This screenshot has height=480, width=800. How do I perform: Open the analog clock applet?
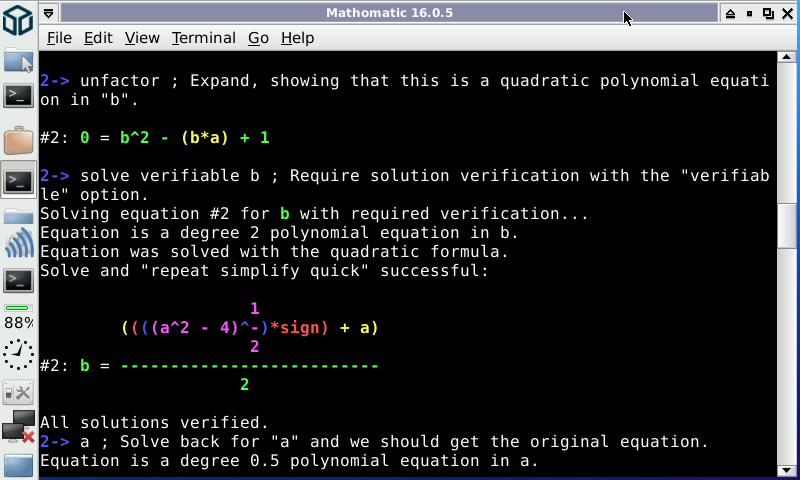click(x=18, y=355)
